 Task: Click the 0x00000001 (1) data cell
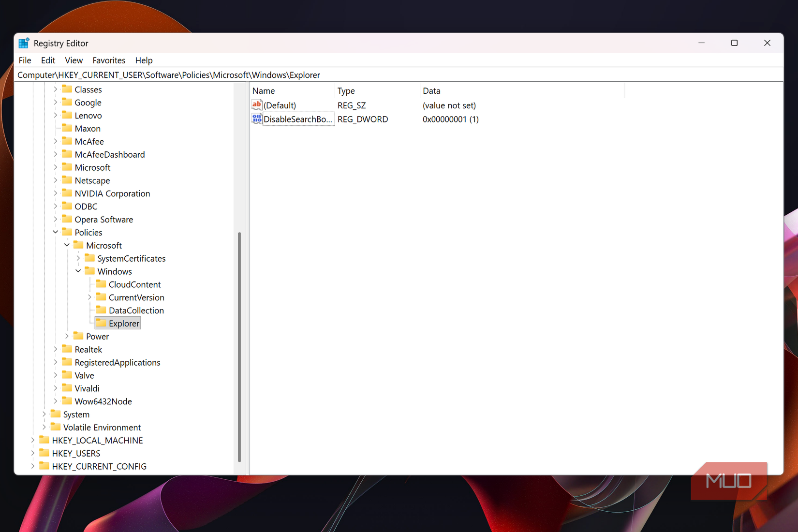451,119
